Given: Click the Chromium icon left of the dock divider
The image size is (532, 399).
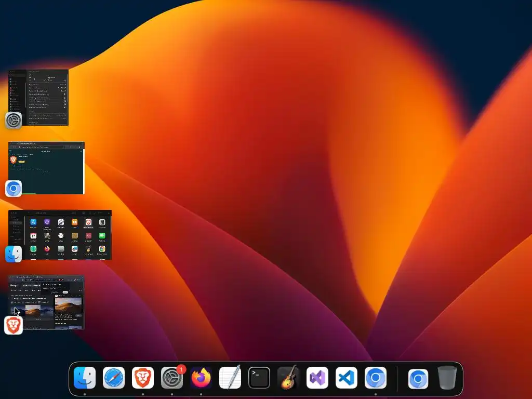Looking at the screenshot, I should 376,378.
